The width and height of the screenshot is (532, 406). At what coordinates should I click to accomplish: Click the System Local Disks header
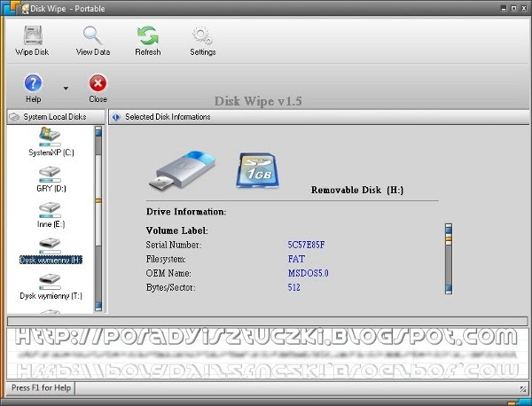pos(56,117)
